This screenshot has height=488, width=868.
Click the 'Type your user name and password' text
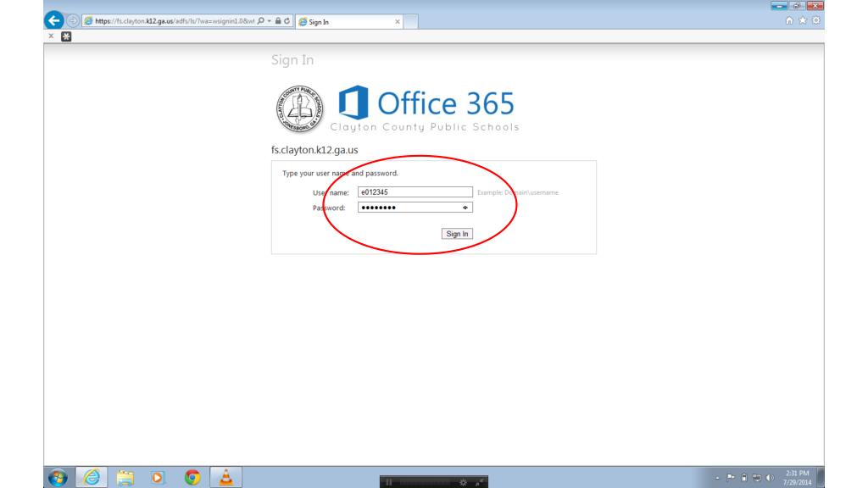click(x=340, y=173)
